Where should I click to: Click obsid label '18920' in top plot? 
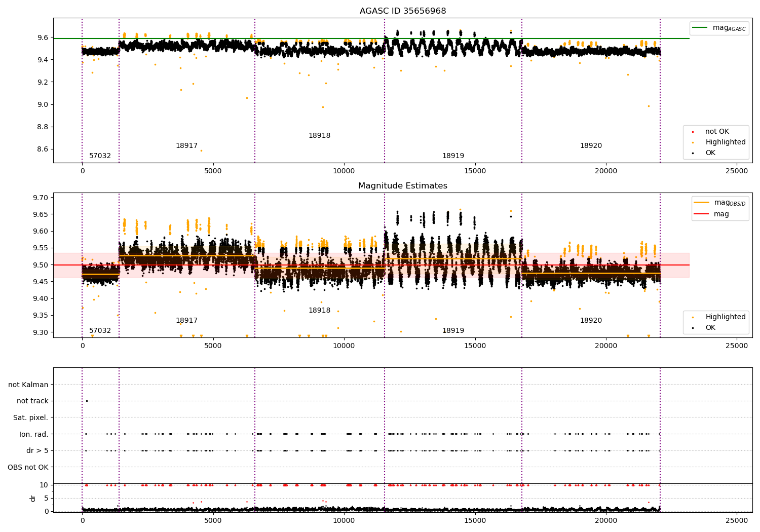(591, 146)
